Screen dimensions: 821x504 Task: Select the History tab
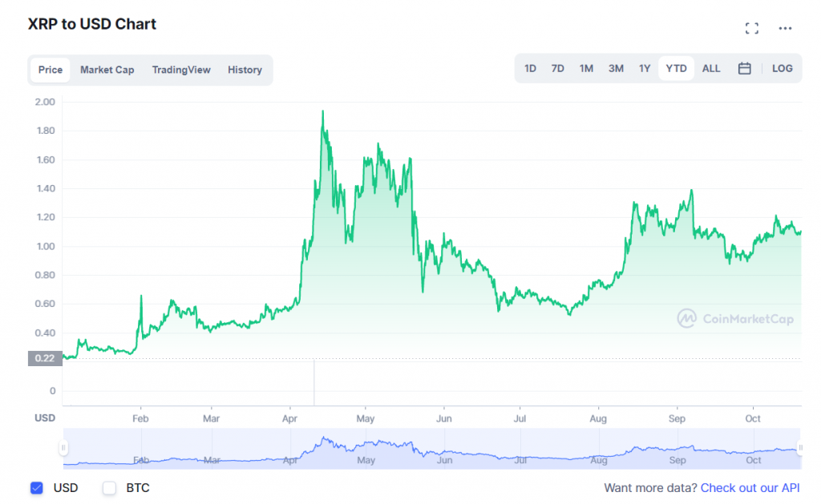point(245,70)
